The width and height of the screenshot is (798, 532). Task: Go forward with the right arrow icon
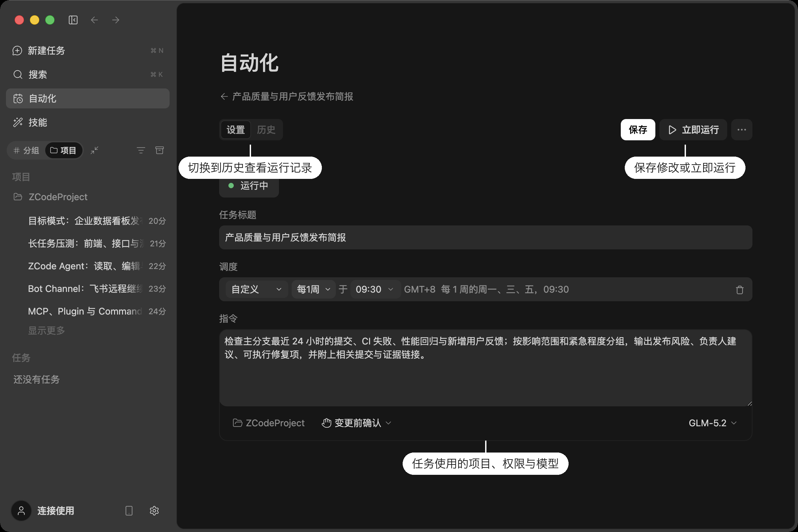115,20
